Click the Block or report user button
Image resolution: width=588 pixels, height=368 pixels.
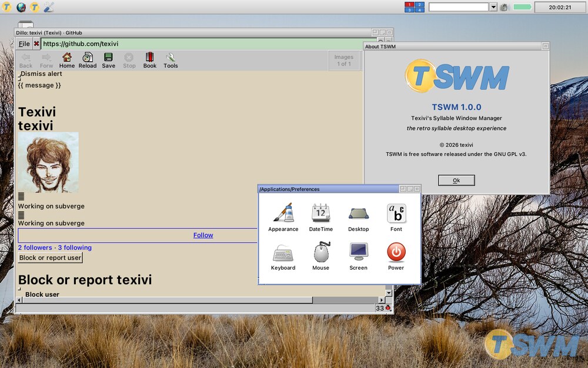(x=50, y=258)
